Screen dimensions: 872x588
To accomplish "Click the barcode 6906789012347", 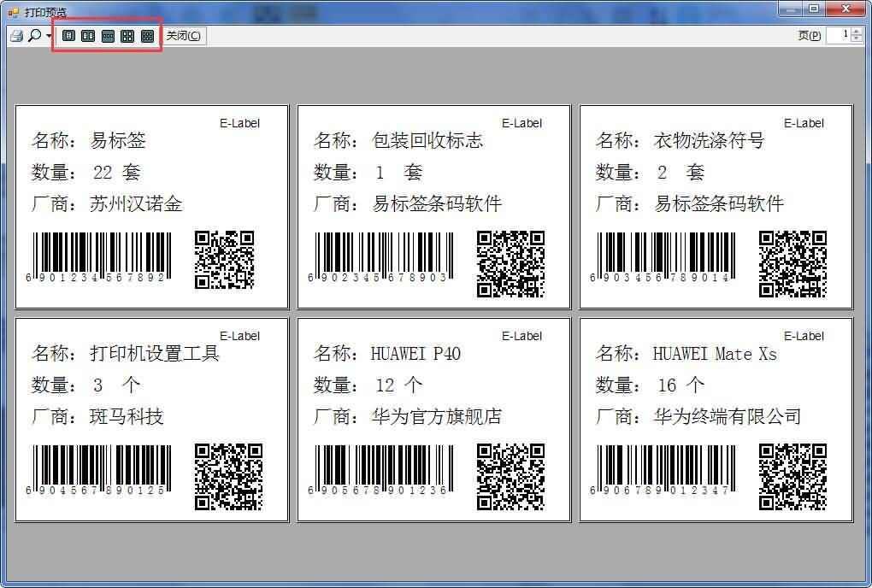I will pyautogui.click(x=663, y=470).
